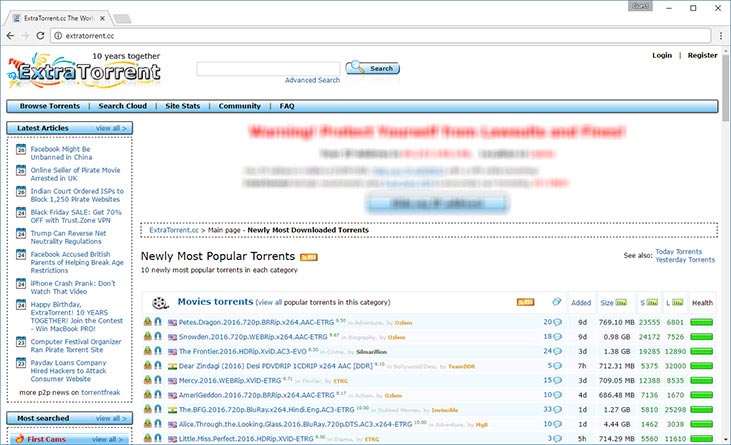This screenshot has width=731, height=445.
Task: Click the site info icon in address bar
Action: [x=58, y=36]
